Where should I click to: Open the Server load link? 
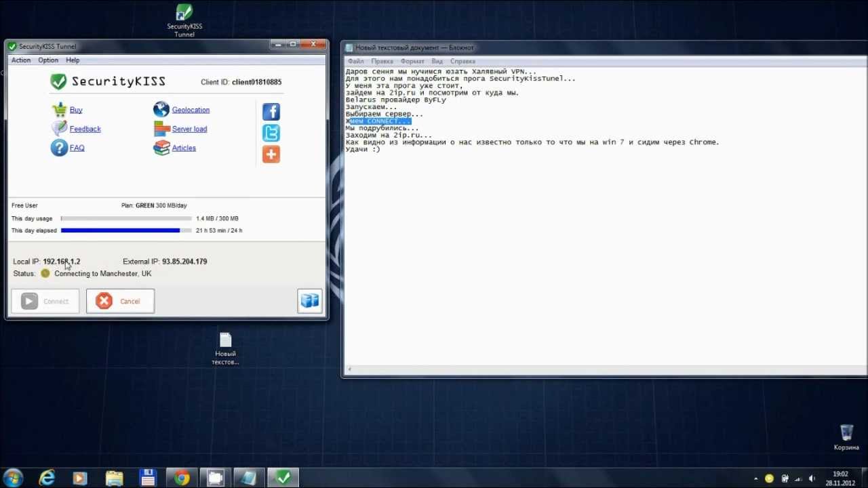189,129
